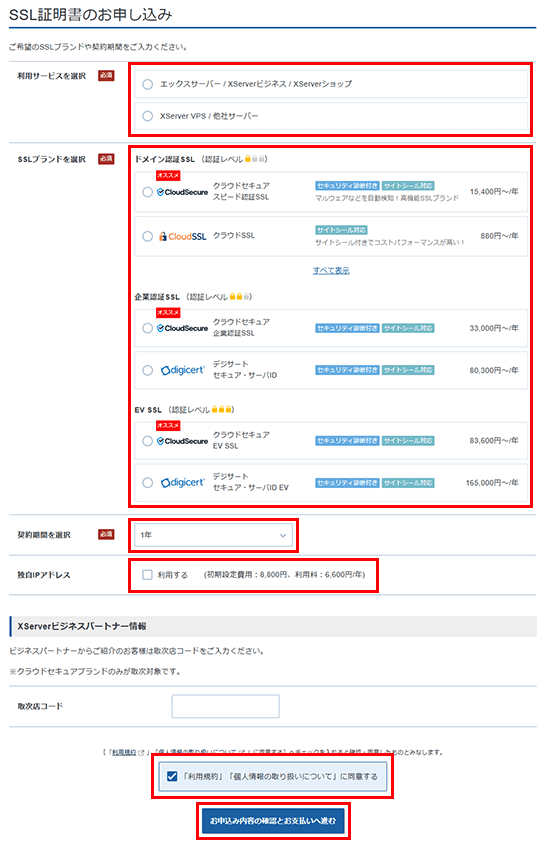Click the お申込み内容の確認とお支払いへ進む button
This screenshot has height=850, width=550.
pyautogui.click(x=273, y=821)
